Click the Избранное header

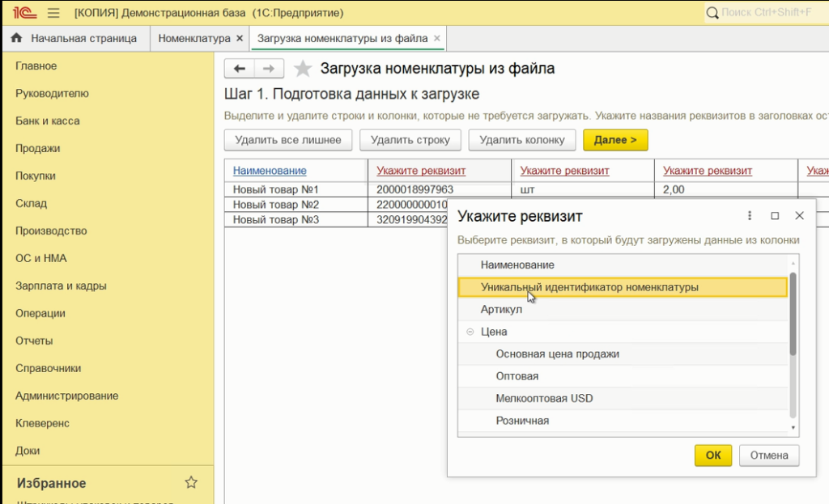click(51, 483)
